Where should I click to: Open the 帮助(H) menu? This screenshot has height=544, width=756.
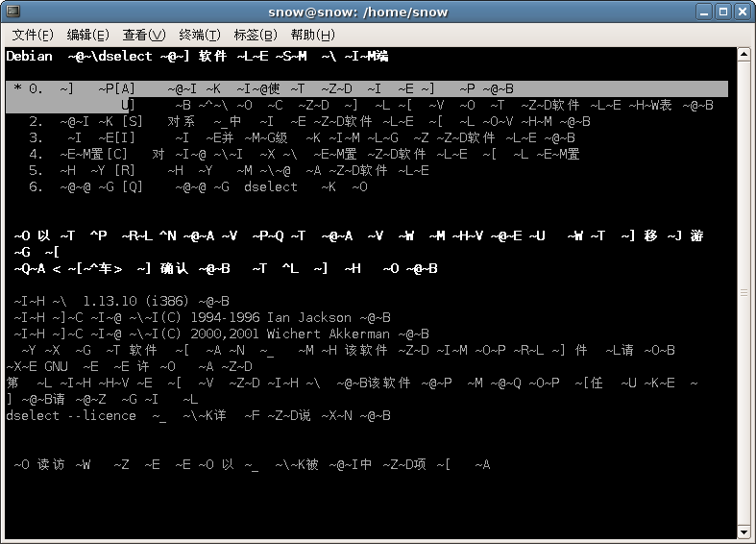tap(312, 35)
